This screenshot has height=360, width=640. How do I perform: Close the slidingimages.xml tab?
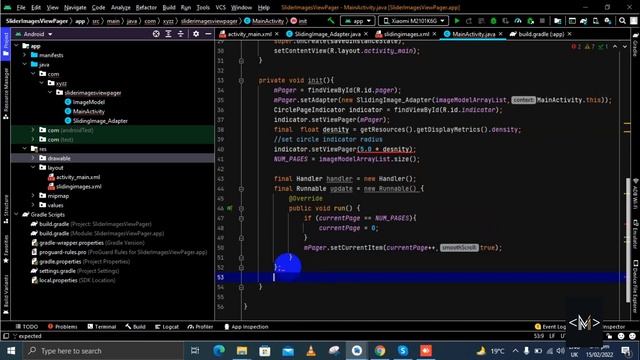click(434, 34)
